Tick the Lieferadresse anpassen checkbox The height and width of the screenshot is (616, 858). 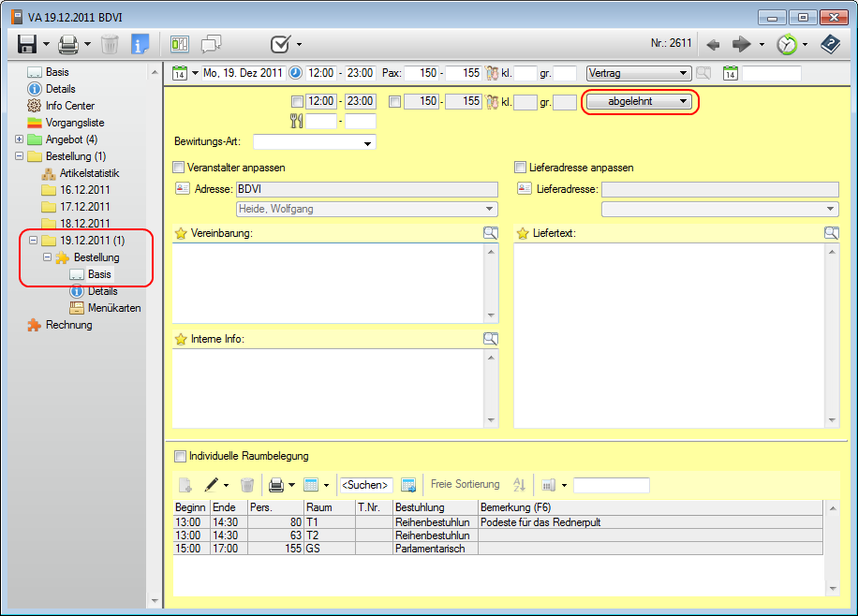click(x=521, y=168)
